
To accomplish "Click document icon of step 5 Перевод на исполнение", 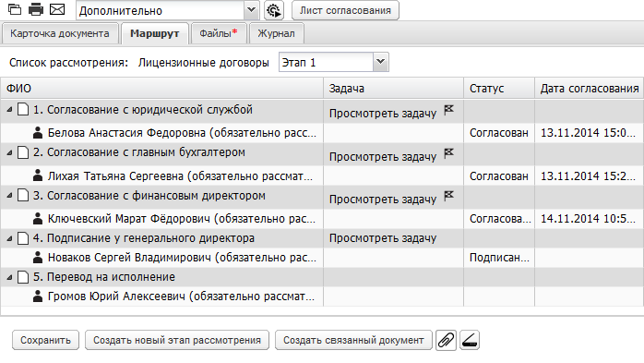I will (x=23, y=277).
